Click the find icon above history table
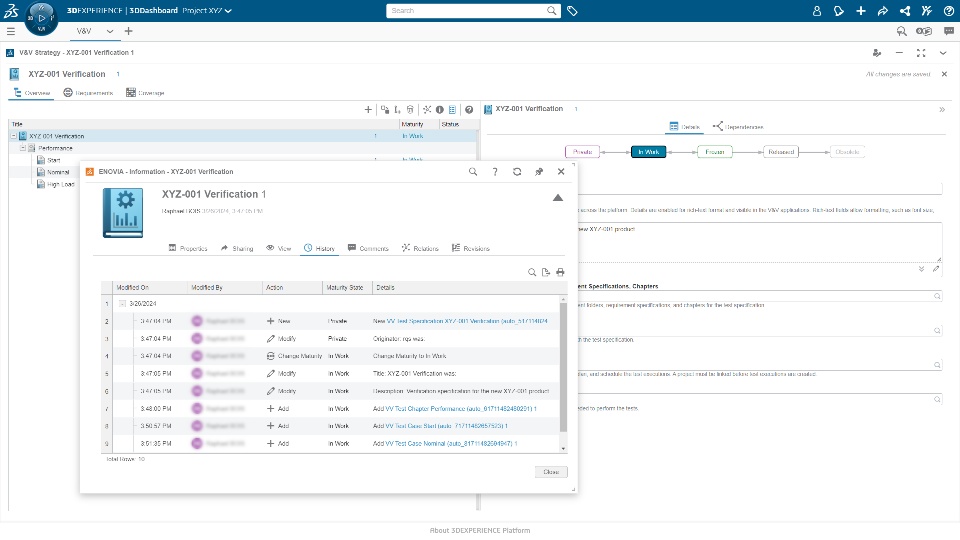The width and height of the screenshot is (960, 540). pos(532,272)
